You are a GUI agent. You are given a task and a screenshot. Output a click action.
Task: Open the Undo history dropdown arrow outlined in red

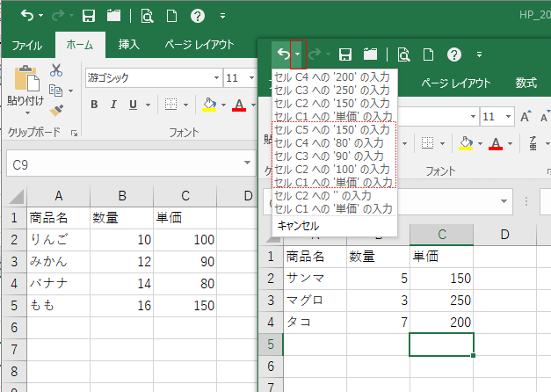click(x=298, y=54)
